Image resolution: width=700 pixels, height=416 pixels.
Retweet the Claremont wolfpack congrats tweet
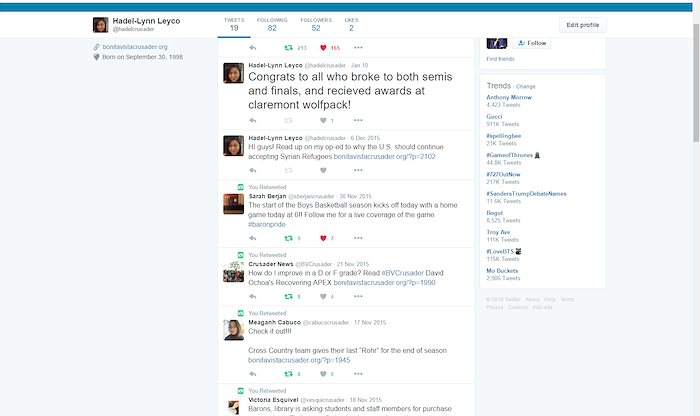[288, 121]
